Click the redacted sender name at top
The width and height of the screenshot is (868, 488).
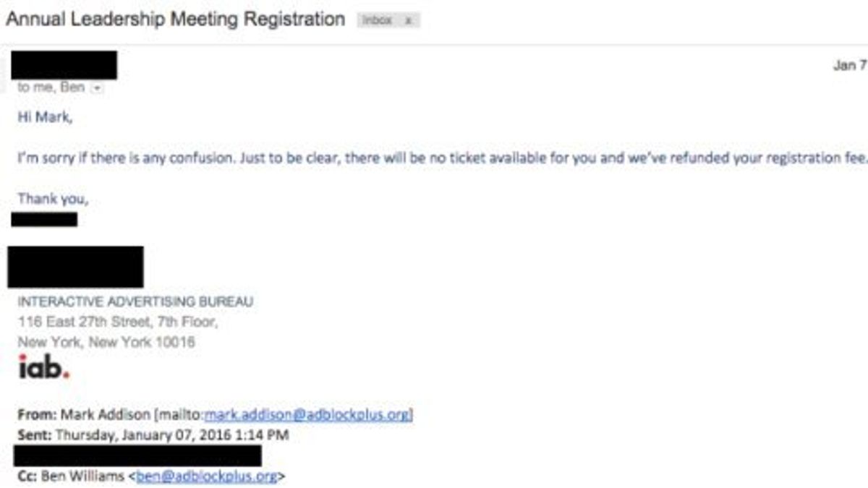[x=64, y=65]
